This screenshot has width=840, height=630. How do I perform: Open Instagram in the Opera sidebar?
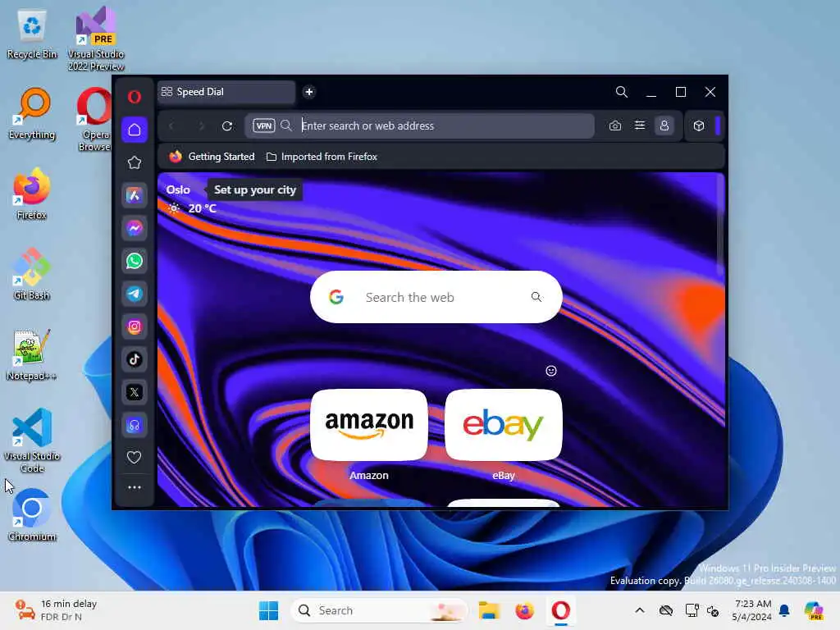pyautogui.click(x=134, y=326)
